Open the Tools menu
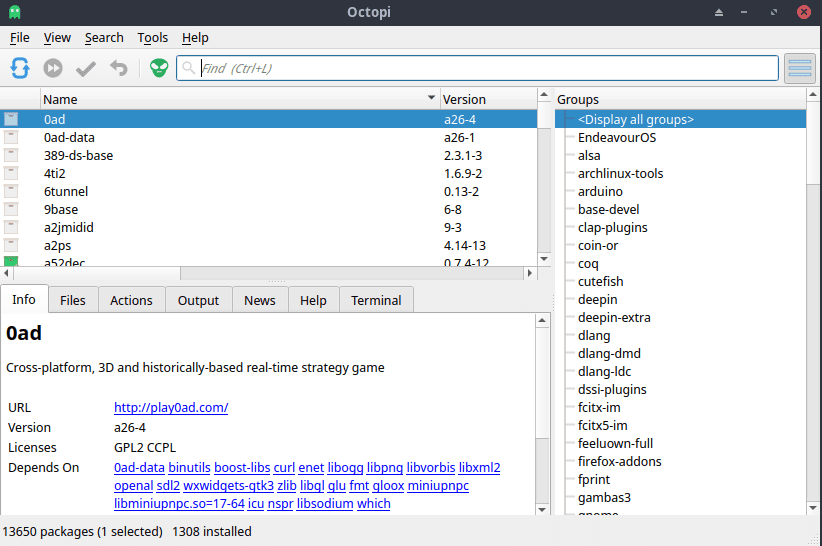 point(153,38)
